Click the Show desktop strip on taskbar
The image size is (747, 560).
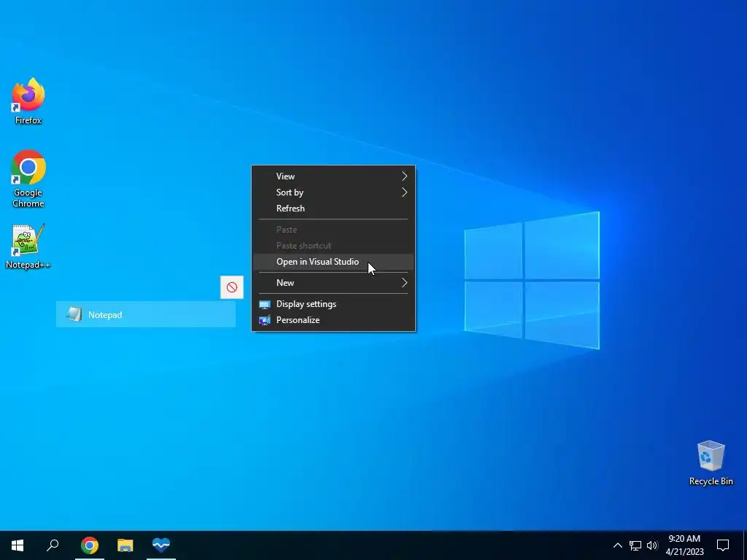coord(745,545)
